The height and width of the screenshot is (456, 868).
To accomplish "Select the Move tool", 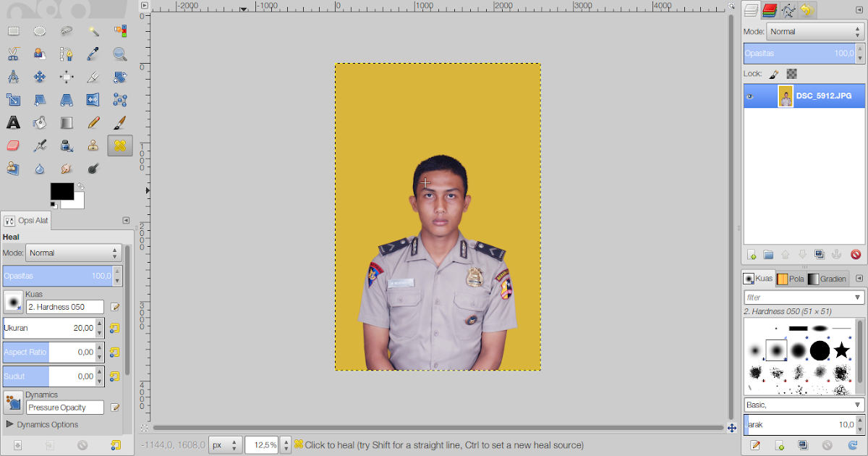I will click(x=40, y=77).
